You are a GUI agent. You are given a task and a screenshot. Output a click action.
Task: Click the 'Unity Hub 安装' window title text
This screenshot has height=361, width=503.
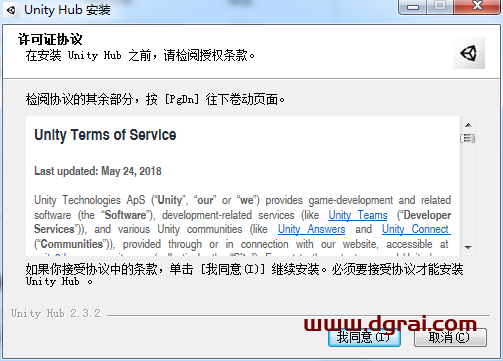point(67,10)
